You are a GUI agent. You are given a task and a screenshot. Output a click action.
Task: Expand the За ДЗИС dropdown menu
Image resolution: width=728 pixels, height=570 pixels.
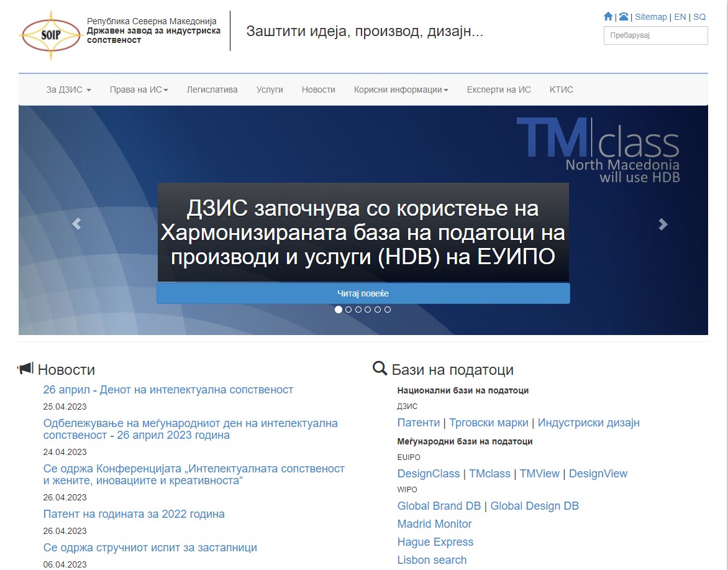tap(69, 90)
